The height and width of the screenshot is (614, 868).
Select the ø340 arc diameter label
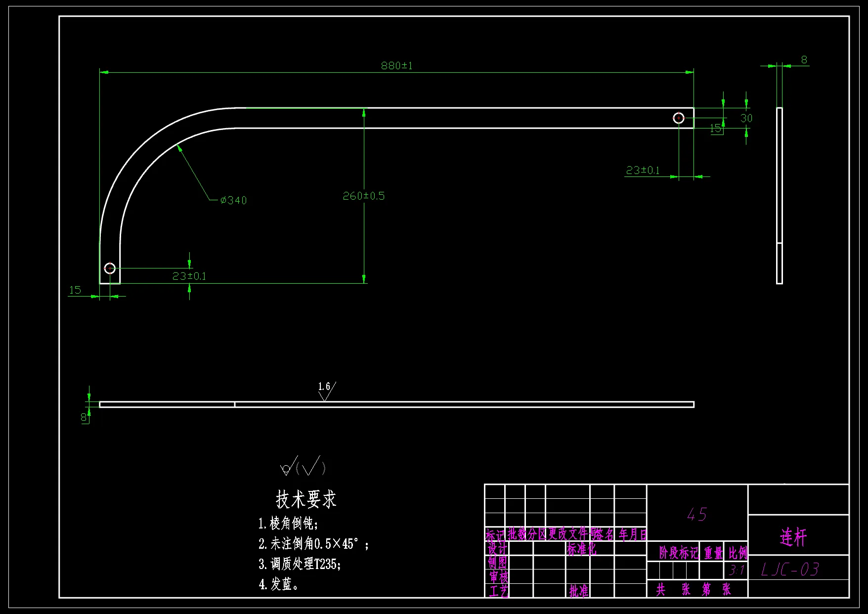coord(234,200)
